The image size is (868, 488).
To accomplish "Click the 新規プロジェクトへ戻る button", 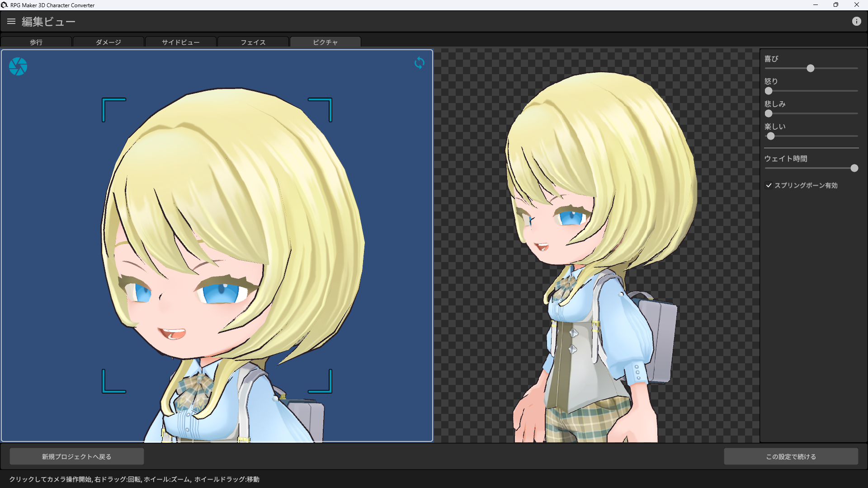I will tap(77, 456).
